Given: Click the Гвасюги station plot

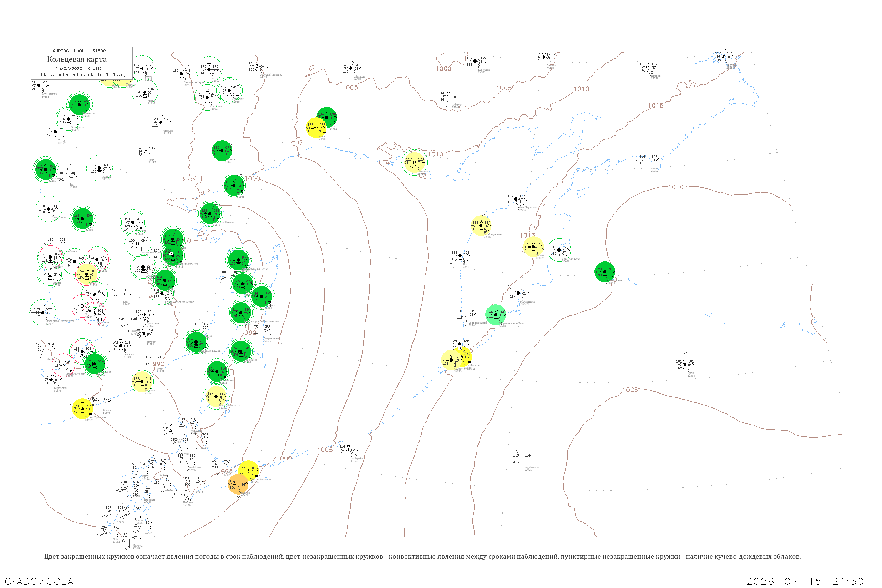Looking at the screenshot, I should [x=121, y=346].
